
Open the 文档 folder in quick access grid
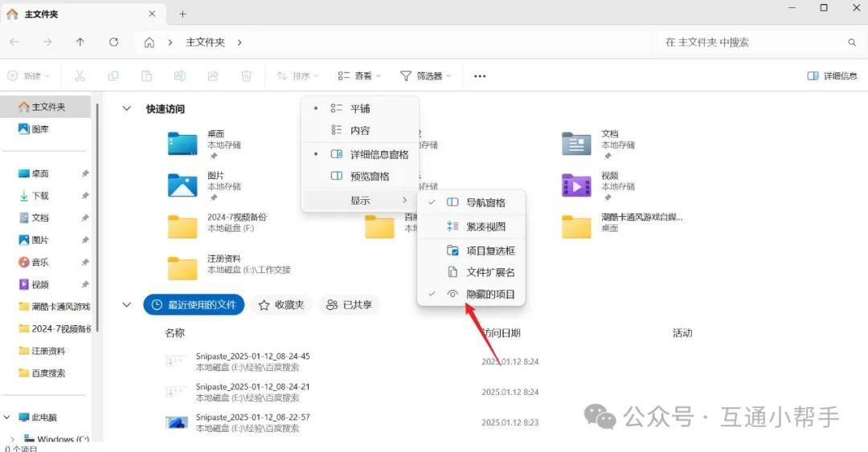pos(598,144)
